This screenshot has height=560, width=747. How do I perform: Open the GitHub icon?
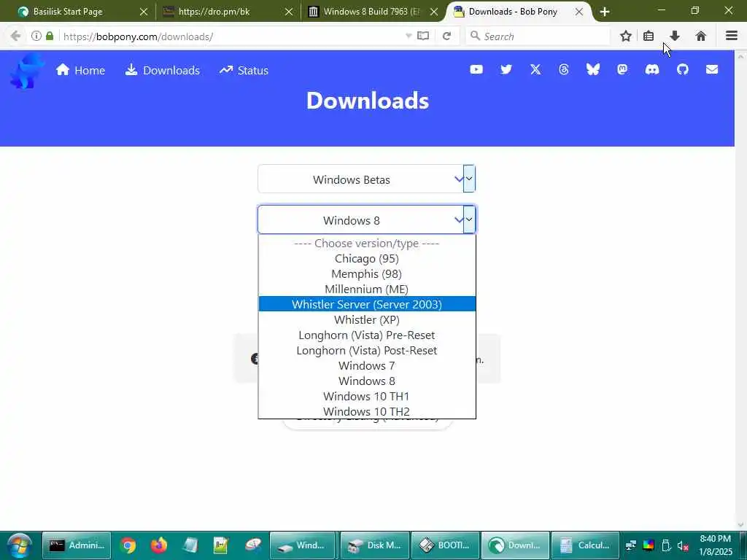point(682,69)
